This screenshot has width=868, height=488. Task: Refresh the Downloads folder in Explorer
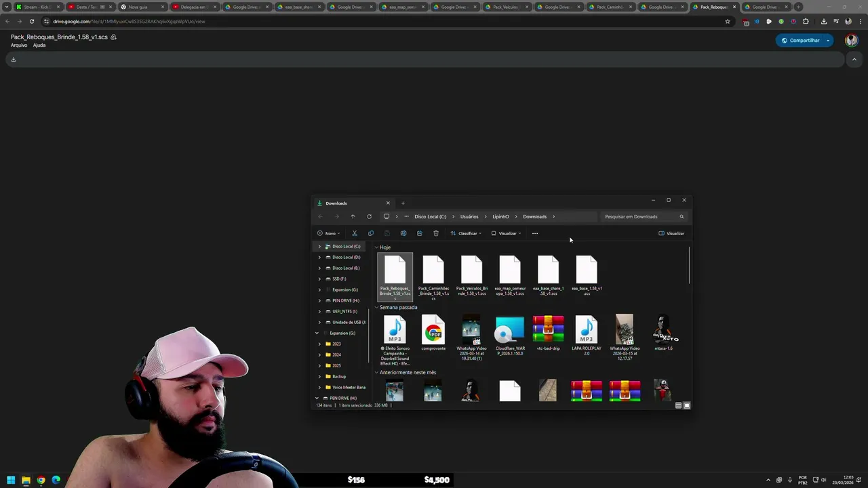coord(369,216)
